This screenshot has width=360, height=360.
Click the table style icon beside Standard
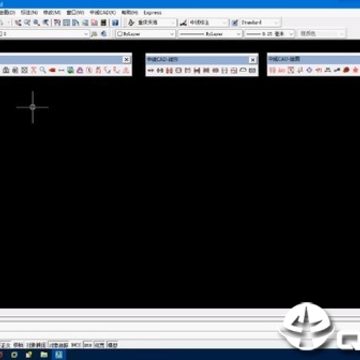pyautogui.click(x=235, y=23)
